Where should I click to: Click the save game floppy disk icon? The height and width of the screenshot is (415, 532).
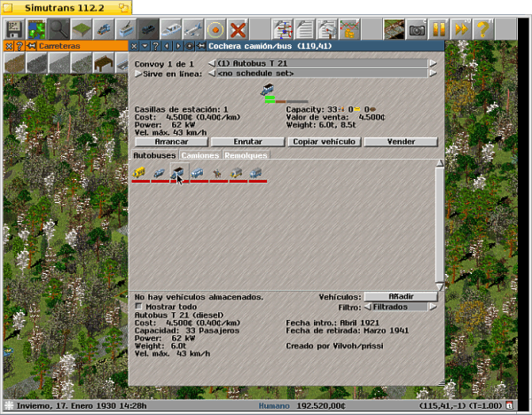click(15, 29)
